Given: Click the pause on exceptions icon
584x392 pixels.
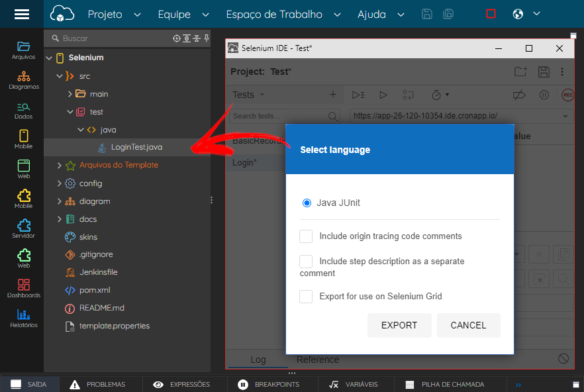Looking at the screenshot, I should coord(544,95).
